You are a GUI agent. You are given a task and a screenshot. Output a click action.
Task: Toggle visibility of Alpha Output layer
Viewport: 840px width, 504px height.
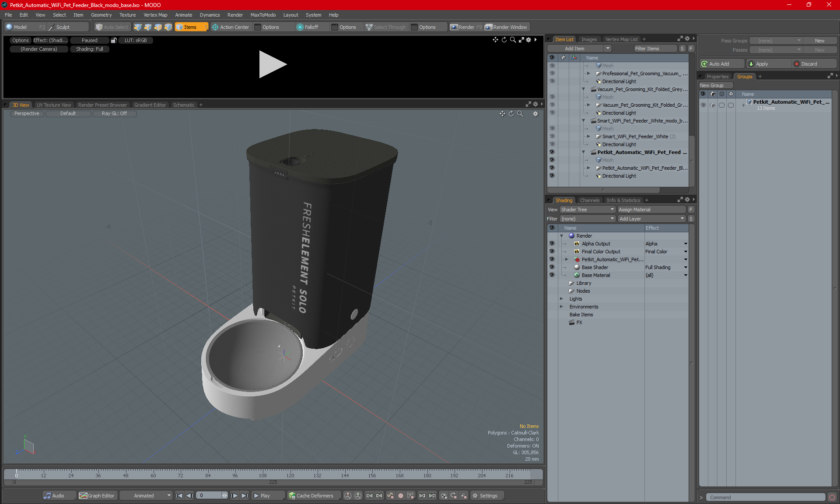click(552, 244)
